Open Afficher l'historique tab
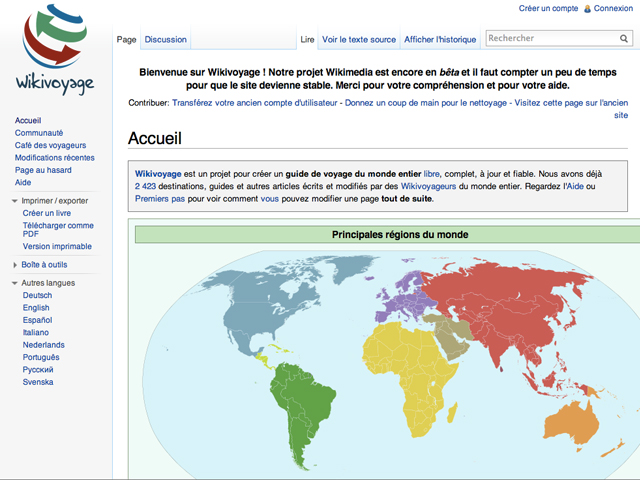This screenshot has height=480, width=640. [x=440, y=40]
